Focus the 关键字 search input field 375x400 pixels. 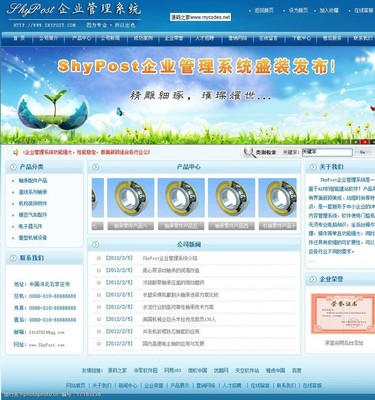coord(327,152)
